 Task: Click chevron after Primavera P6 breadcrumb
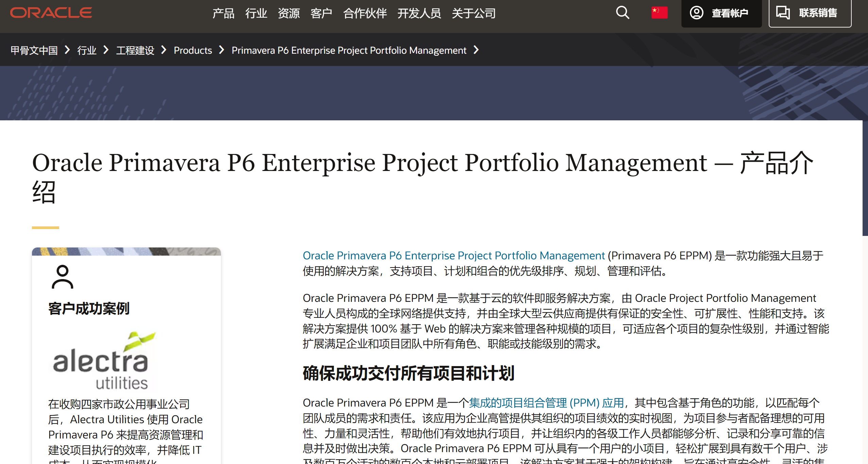[476, 50]
